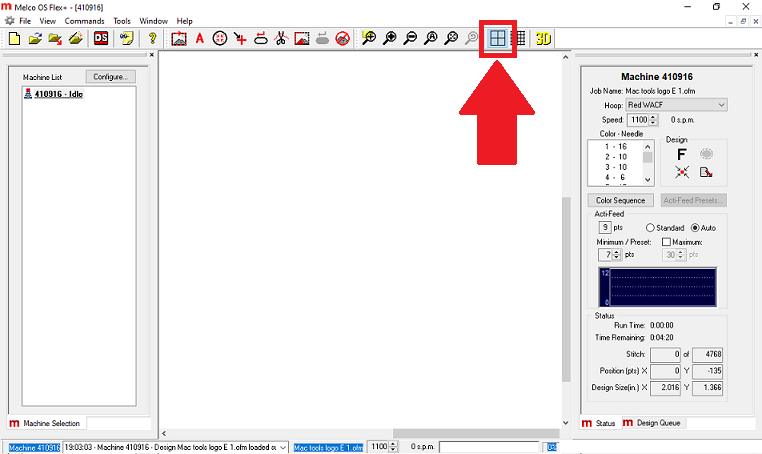
Task: Open the View menu
Action: click(x=48, y=21)
